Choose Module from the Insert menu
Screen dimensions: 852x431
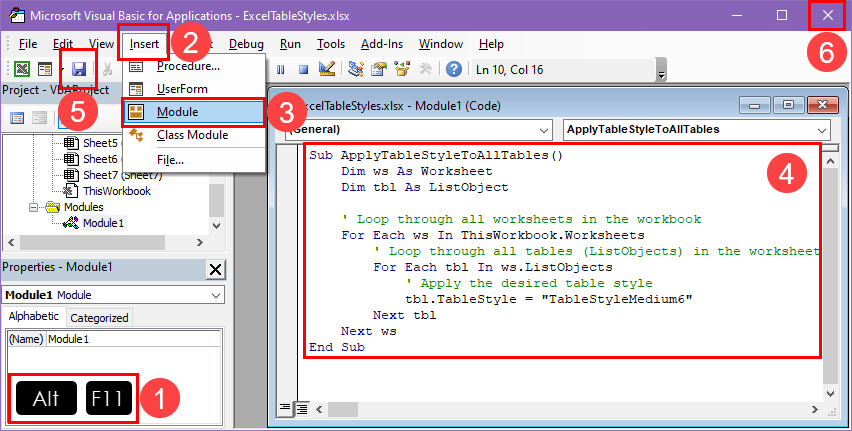click(x=195, y=112)
